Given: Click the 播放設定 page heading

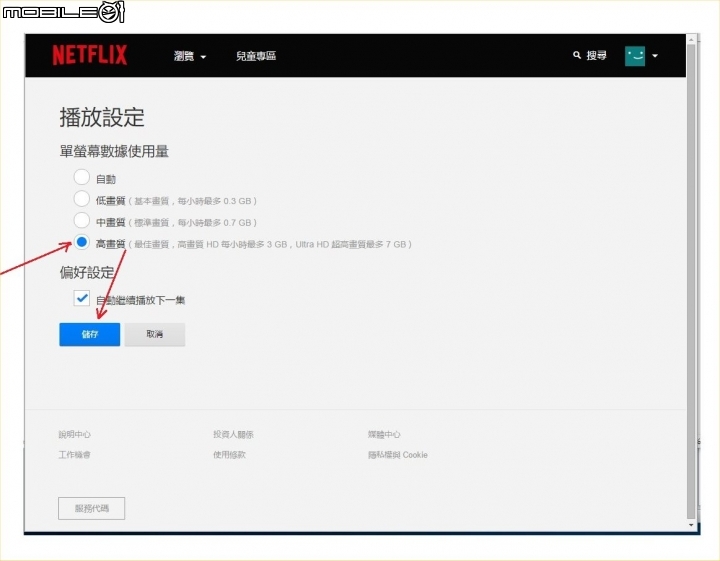Looking at the screenshot, I should pyautogui.click(x=102, y=118).
